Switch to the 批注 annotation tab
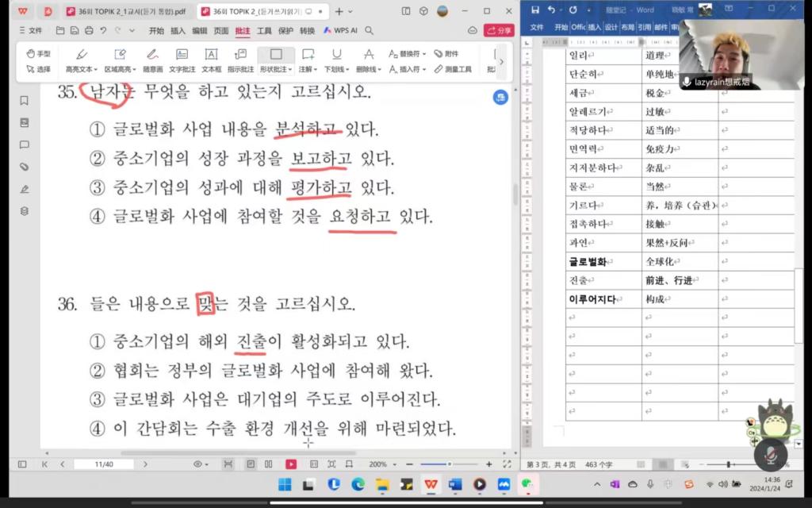 click(x=243, y=30)
